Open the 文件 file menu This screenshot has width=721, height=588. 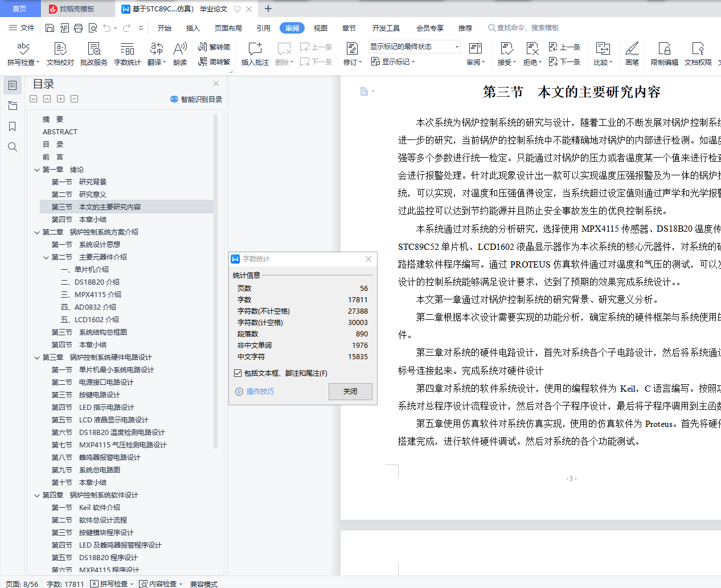(x=22, y=28)
